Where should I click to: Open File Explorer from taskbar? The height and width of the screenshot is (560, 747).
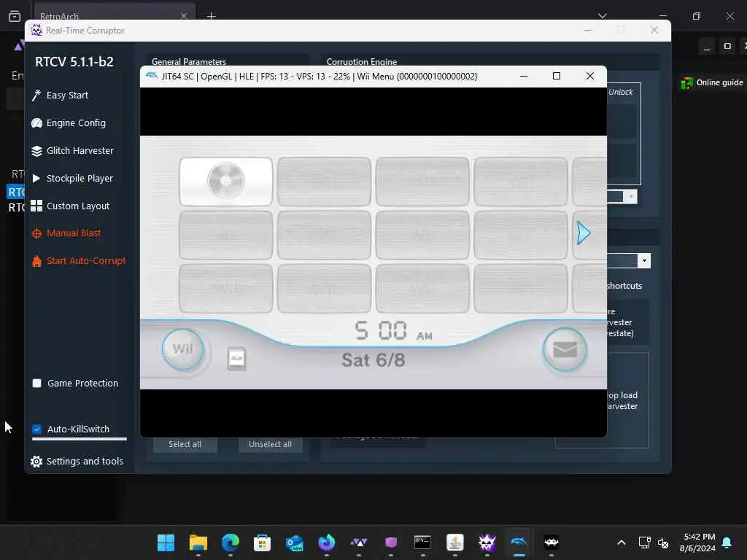[x=198, y=542]
